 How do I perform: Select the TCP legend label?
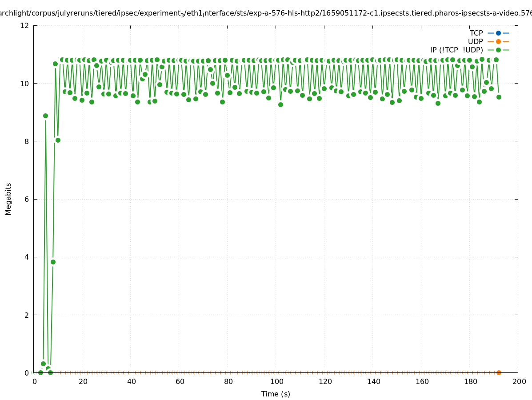coord(476,33)
